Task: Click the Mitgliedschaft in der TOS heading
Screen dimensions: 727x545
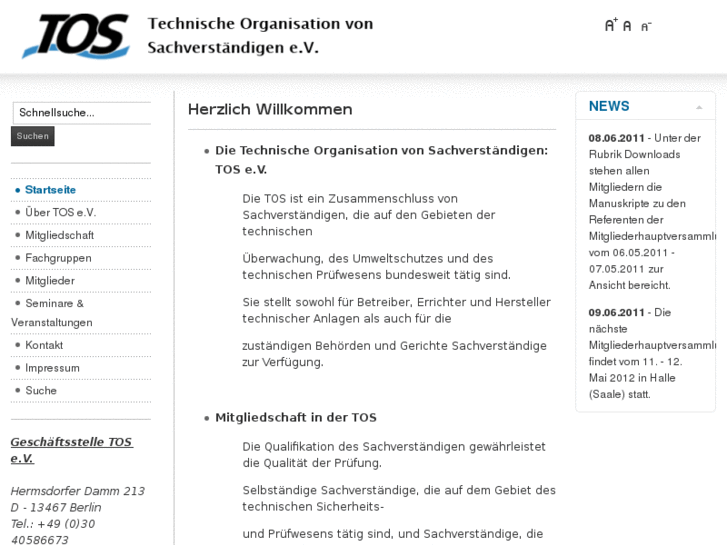Action: (x=296, y=417)
